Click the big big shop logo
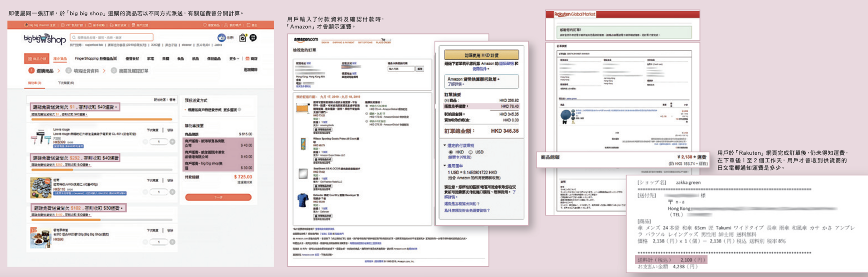Screen dimensions: 868x277 click(x=45, y=39)
